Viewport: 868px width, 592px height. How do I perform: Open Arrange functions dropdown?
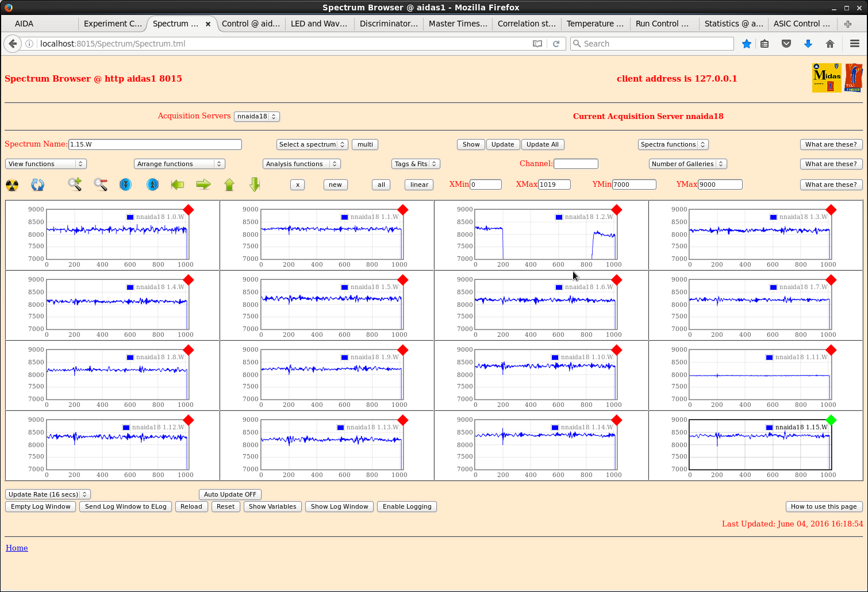[179, 164]
